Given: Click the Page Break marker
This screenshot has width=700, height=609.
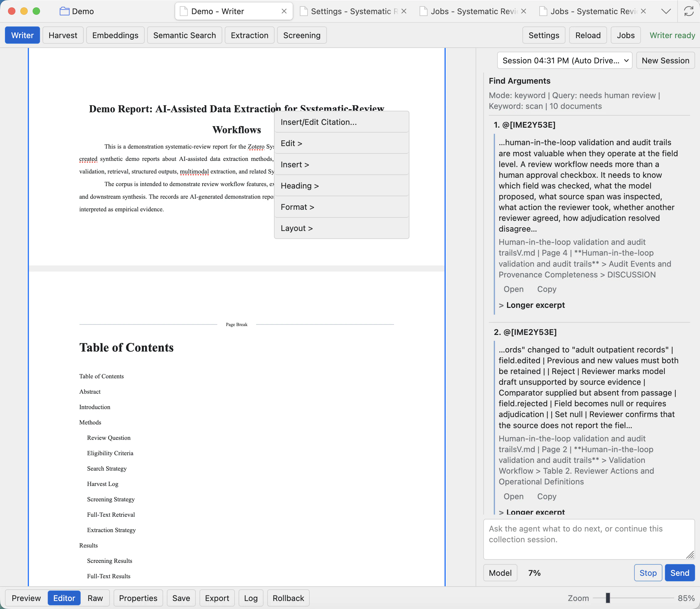Looking at the screenshot, I should (x=236, y=324).
